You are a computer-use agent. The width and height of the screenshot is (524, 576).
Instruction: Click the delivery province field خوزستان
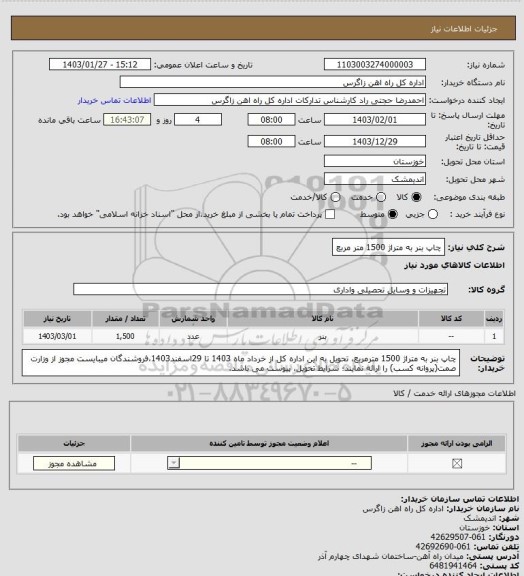(375, 161)
